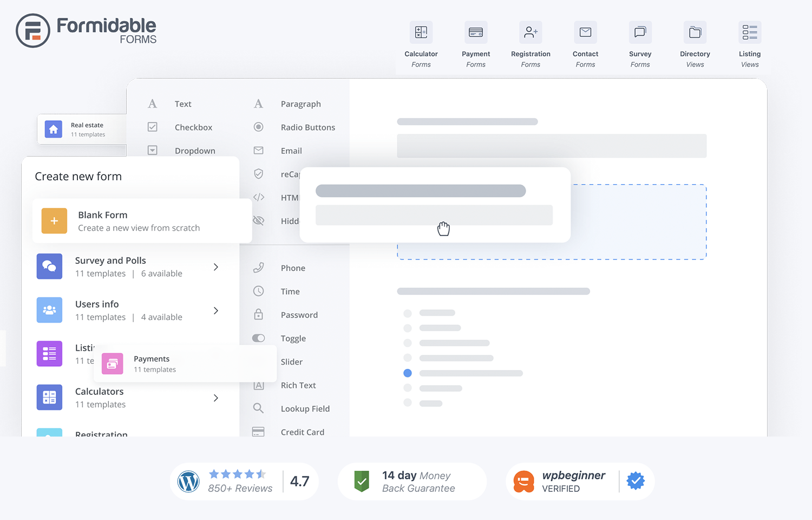Click the Phone field handset icon
This screenshot has height=520, width=812.
(259, 268)
